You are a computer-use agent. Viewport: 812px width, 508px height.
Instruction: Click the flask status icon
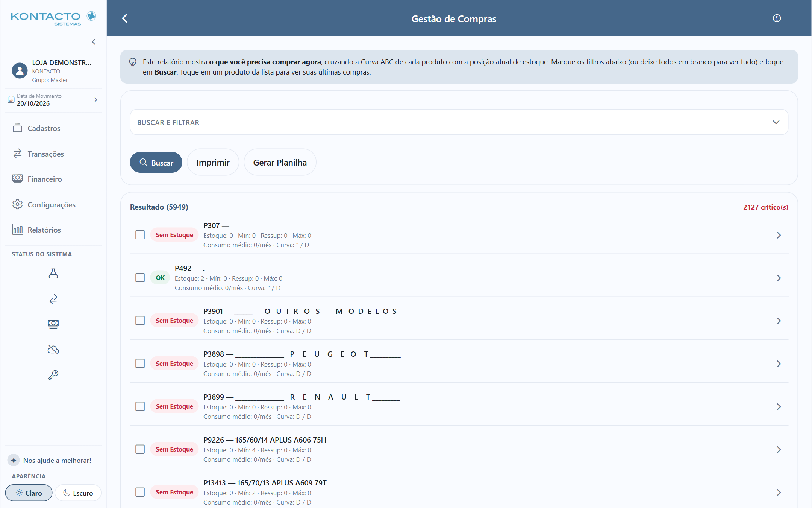point(53,274)
